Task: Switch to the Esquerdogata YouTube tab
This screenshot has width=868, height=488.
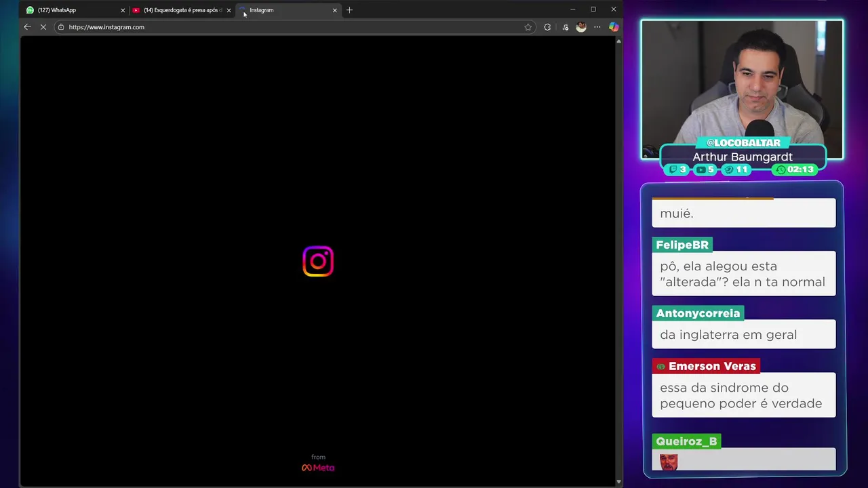Action: coord(182,10)
